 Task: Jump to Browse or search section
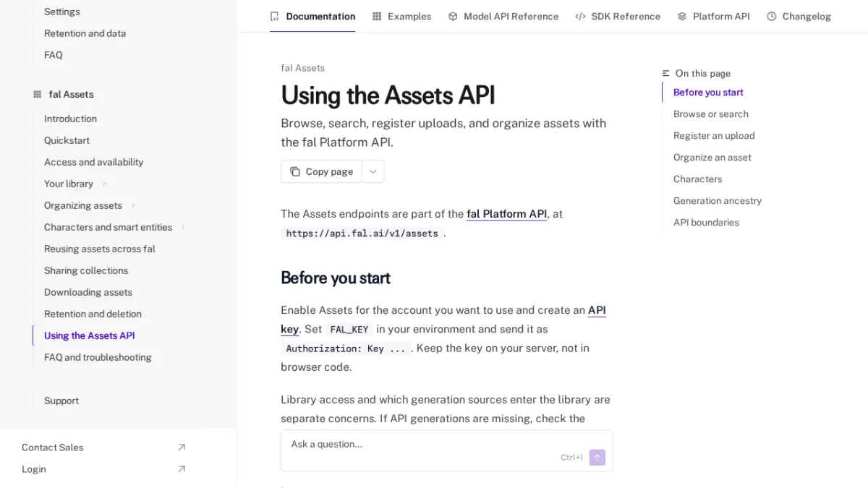click(711, 114)
